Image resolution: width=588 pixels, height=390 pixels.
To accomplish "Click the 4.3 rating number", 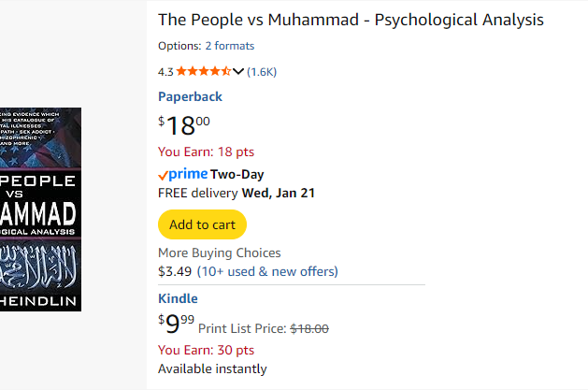I will tap(165, 71).
